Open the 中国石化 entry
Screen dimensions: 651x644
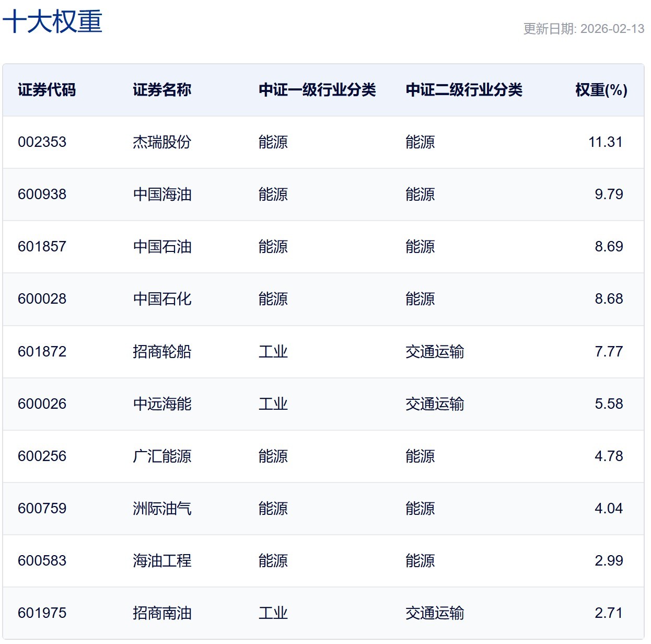pos(162,299)
